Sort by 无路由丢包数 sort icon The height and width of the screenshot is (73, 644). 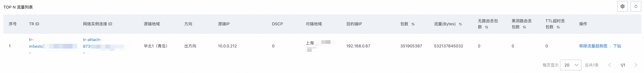(487, 27)
